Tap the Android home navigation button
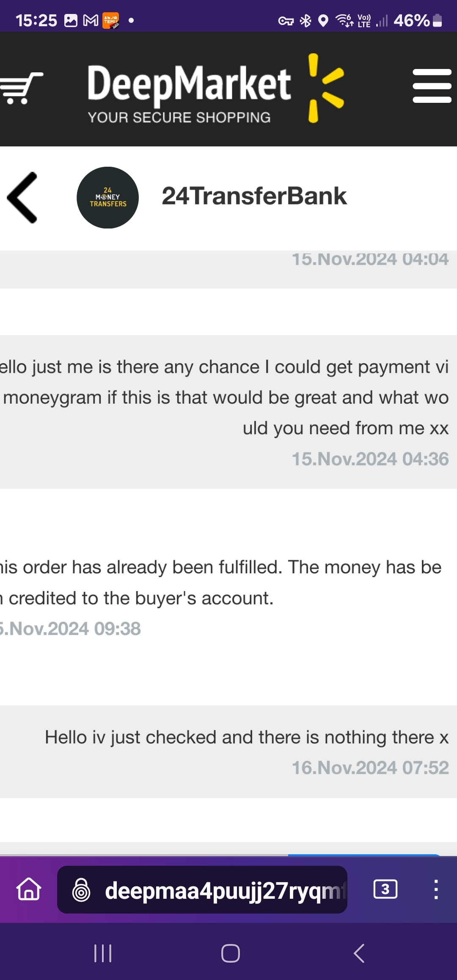This screenshot has width=457, height=980. point(231,953)
